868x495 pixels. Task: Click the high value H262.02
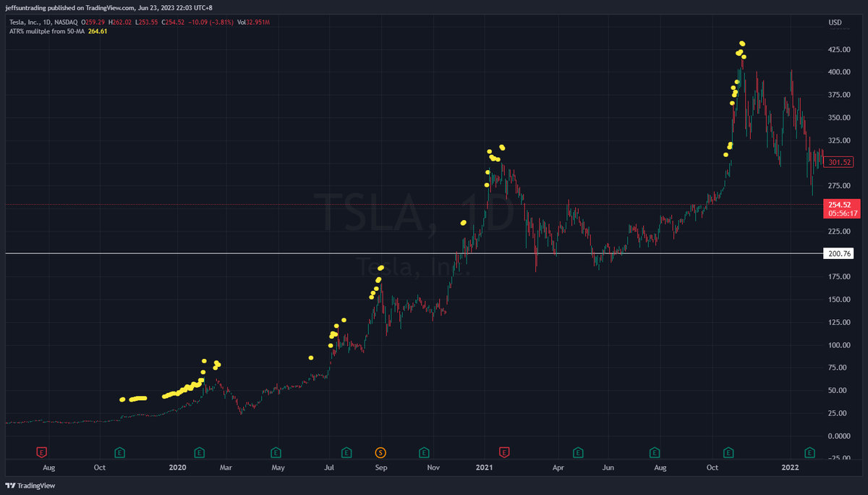121,23
